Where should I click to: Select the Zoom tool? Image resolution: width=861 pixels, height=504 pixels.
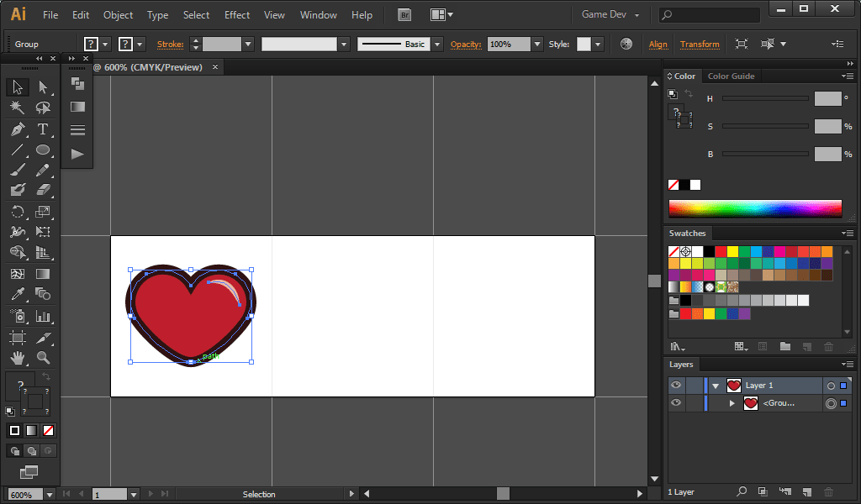pyautogui.click(x=43, y=358)
